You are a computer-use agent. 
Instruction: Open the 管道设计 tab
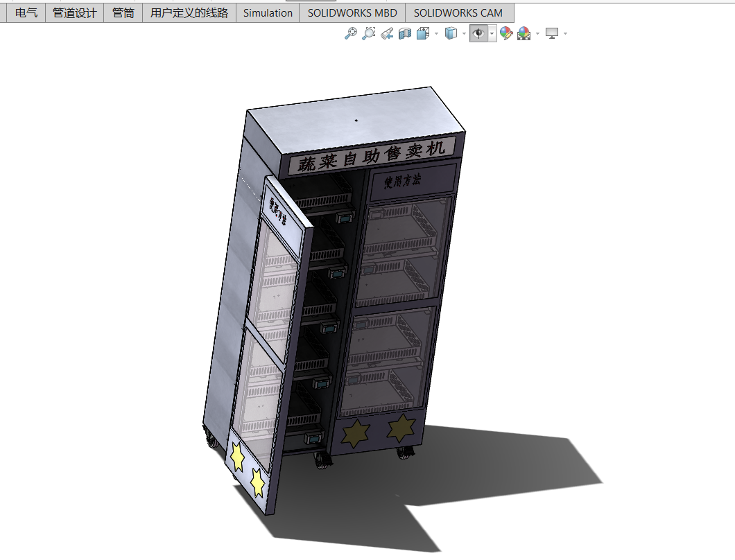click(74, 13)
